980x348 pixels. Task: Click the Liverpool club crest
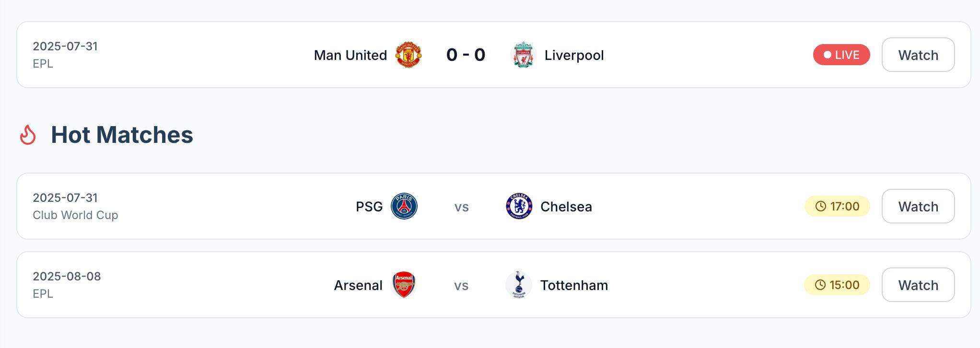(x=523, y=55)
